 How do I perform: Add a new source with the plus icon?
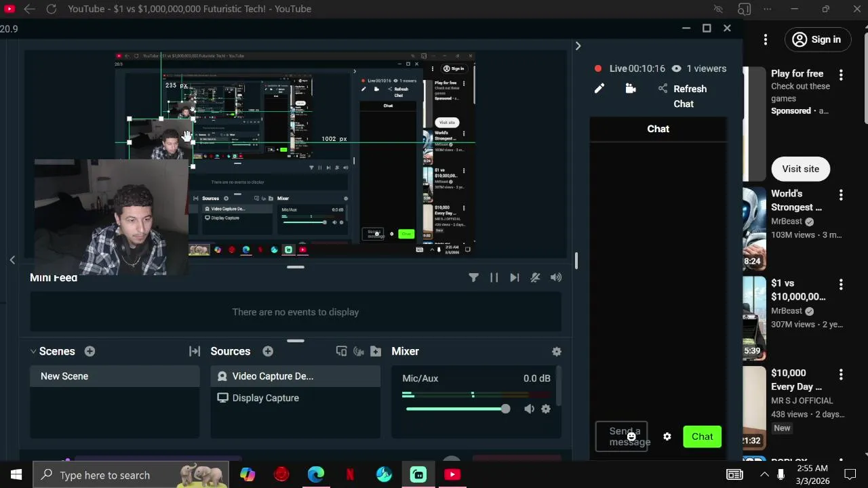268,351
